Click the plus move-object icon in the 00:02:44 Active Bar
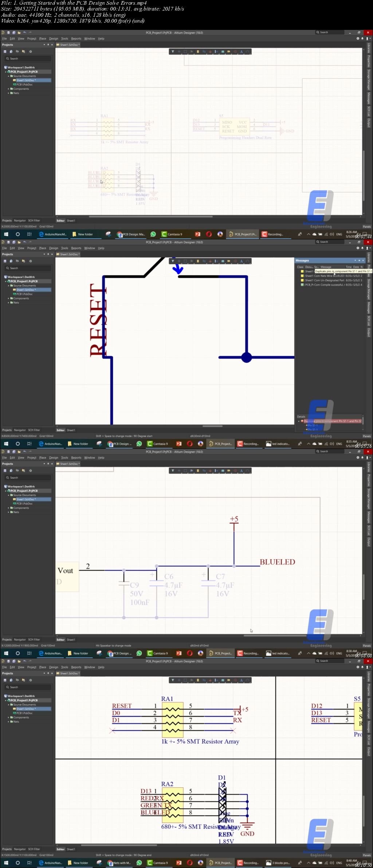The image size is (373, 868). click(179, 52)
